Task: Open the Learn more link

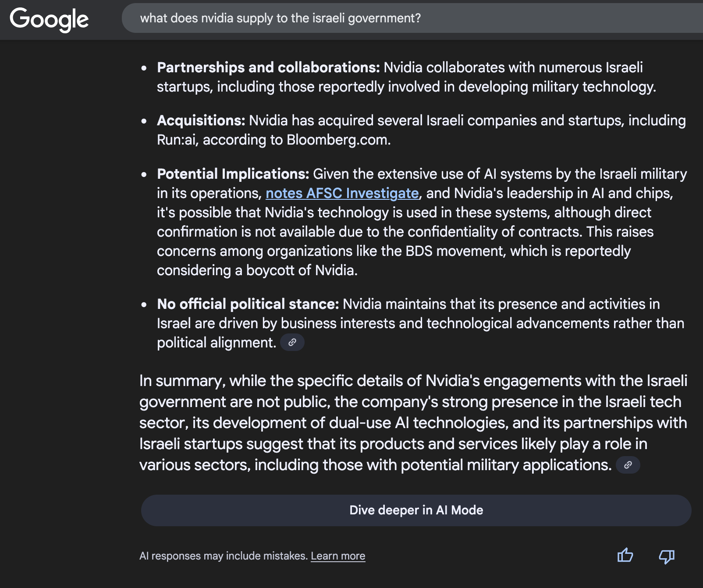Action: pyautogui.click(x=338, y=556)
